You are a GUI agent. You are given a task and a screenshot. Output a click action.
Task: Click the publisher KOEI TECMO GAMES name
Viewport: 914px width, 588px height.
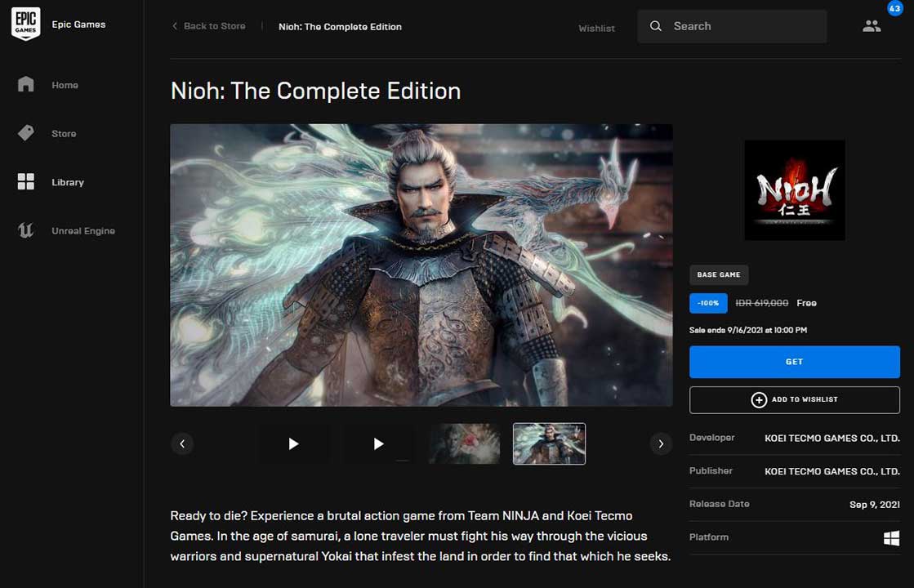tap(832, 471)
